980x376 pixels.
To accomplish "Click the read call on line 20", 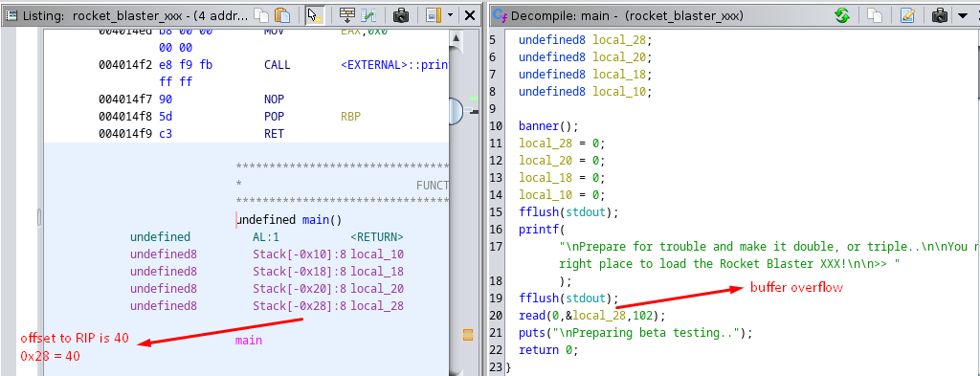I will coord(591,315).
